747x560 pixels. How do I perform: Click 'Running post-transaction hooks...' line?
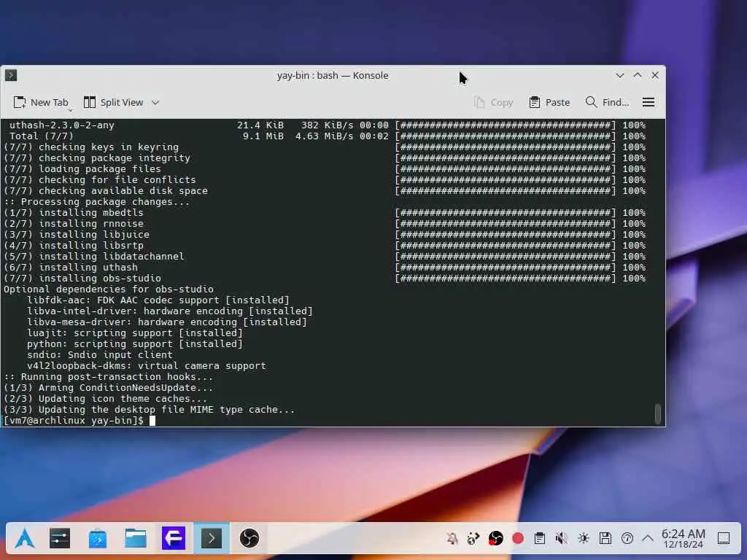(108, 377)
